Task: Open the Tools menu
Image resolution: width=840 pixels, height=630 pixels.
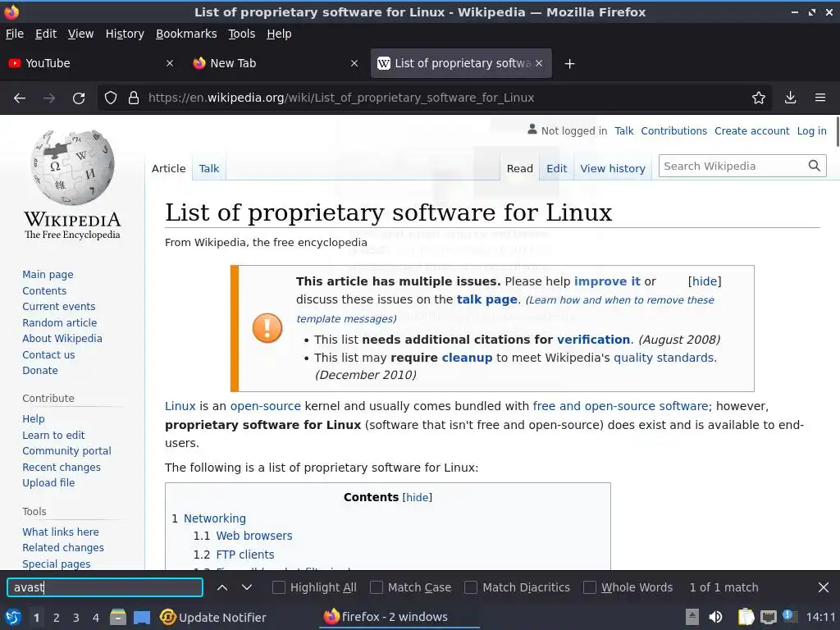Action: pyautogui.click(x=242, y=34)
